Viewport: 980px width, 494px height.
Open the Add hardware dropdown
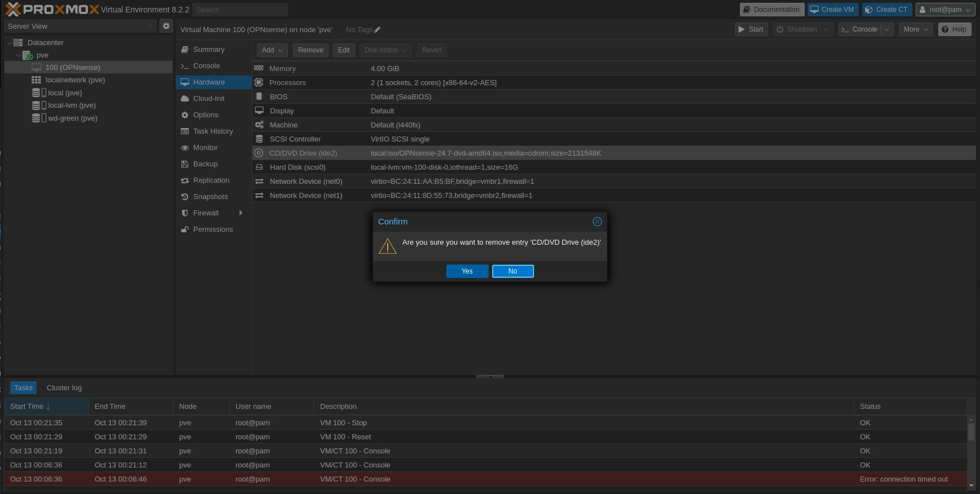[273, 50]
